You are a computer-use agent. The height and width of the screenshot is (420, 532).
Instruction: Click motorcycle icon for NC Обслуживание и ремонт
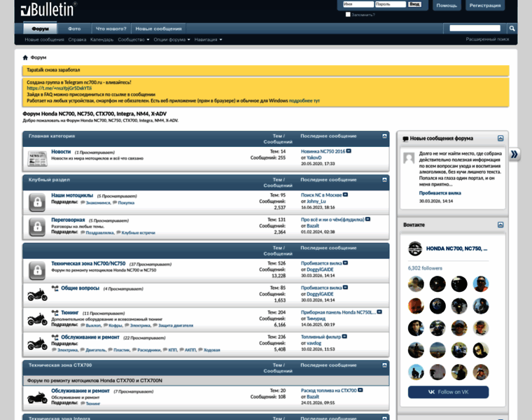37,344
